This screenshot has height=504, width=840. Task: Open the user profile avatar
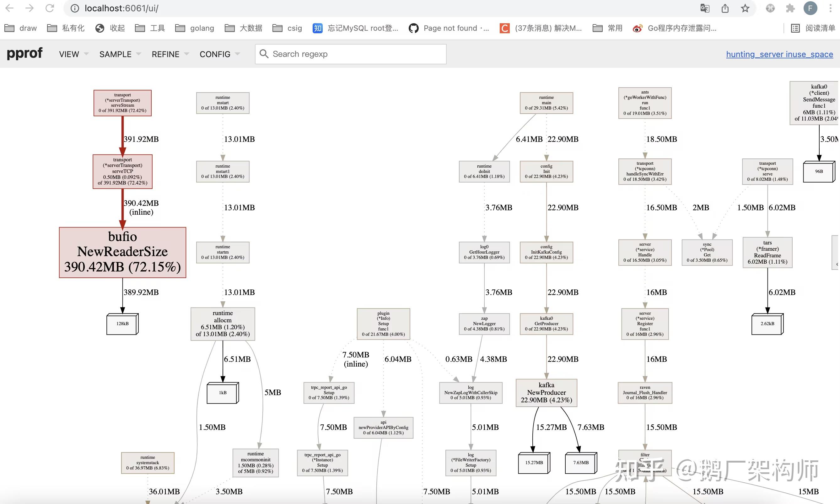[x=810, y=8]
